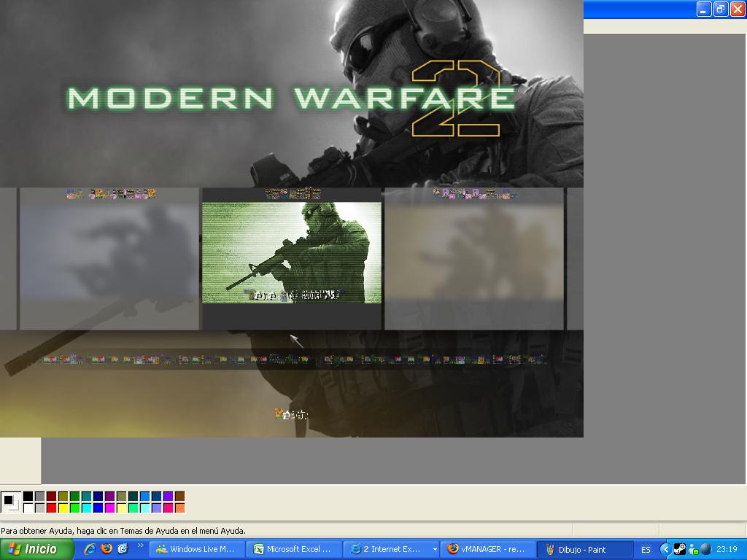Open the ES language bar indicator

[x=646, y=550]
